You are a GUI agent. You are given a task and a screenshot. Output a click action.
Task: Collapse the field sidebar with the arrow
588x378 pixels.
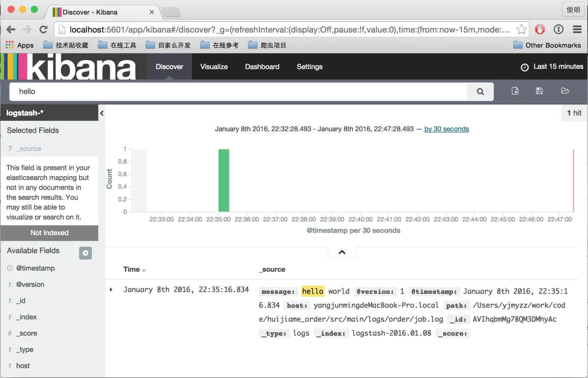(102, 113)
